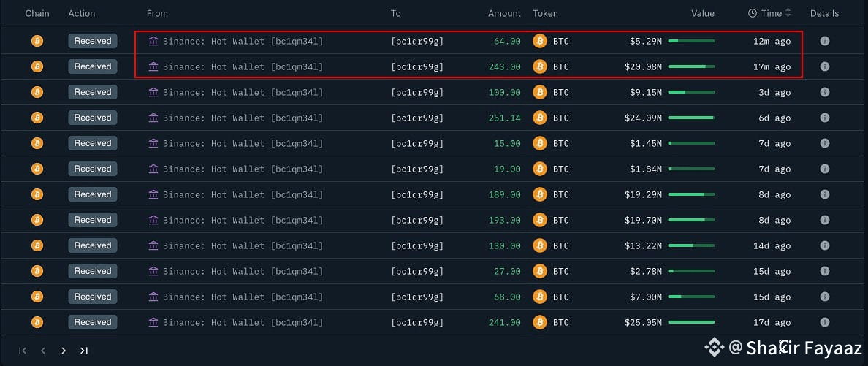Click Bitcoin chain icon in the 17m ago row

coord(37,66)
